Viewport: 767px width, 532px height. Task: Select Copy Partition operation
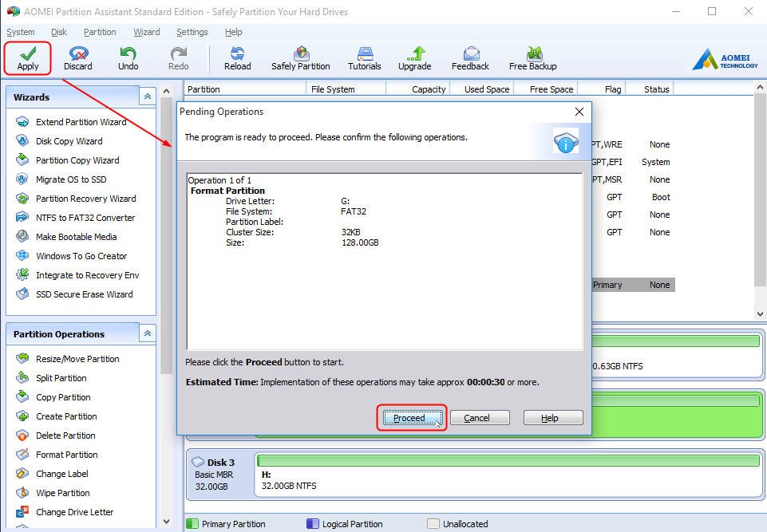tap(53, 397)
